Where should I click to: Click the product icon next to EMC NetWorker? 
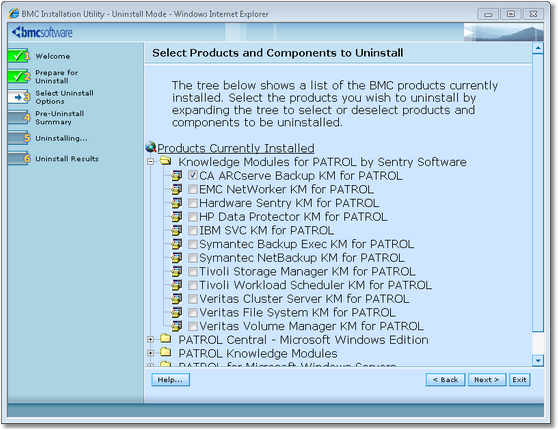click(176, 189)
